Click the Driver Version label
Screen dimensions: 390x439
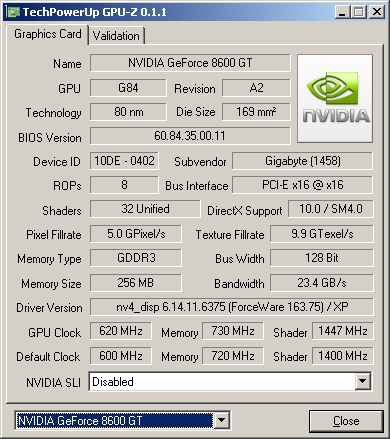tap(49, 308)
